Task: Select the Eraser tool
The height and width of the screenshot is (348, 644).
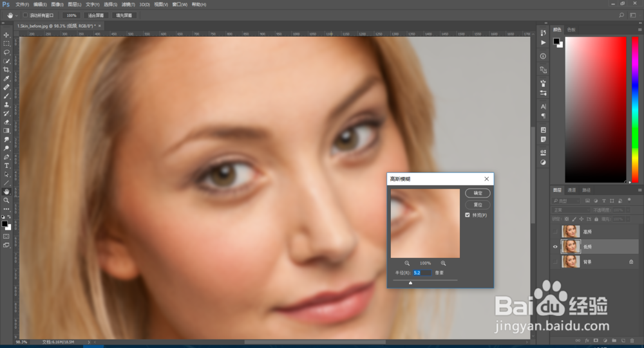Action: pos(6,122)
